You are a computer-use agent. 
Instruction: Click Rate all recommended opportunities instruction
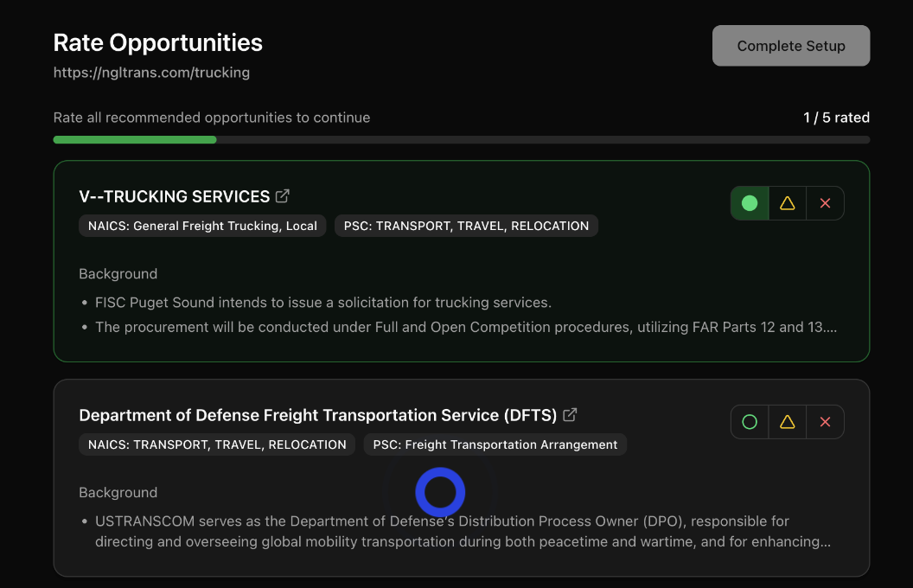coord(211,118)
